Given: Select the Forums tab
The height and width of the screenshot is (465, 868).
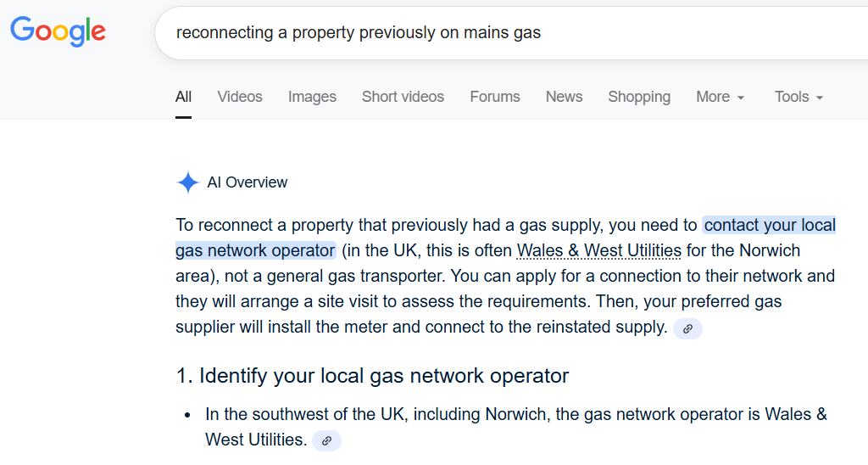Looking at the screenshot, I should click(x=495, y=97).
